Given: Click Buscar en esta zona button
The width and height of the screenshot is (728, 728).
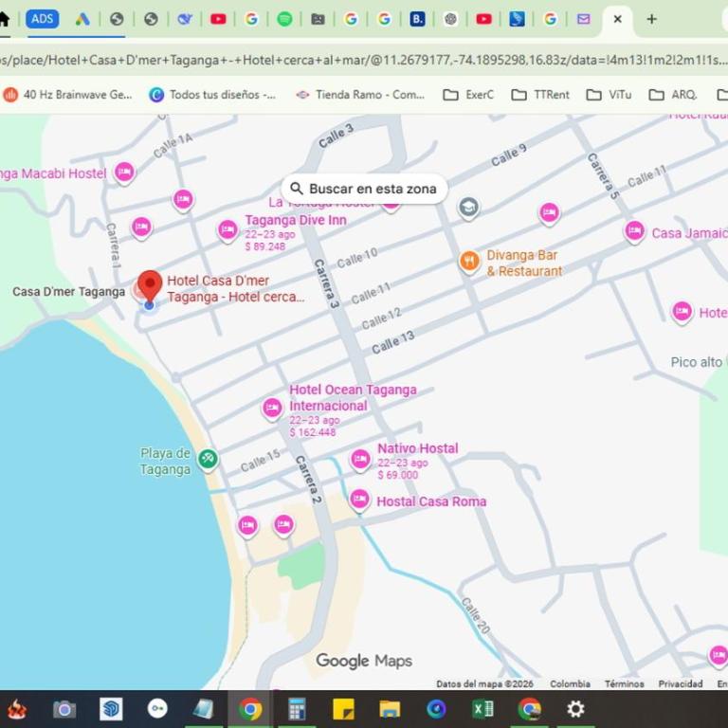Looking at the screenshot, I should click(364, 189).
